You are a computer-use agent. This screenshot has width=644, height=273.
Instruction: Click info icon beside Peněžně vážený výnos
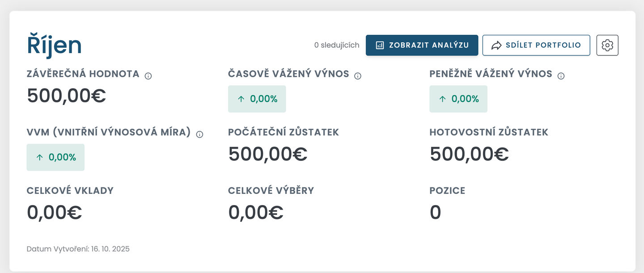tap(561, 76)
